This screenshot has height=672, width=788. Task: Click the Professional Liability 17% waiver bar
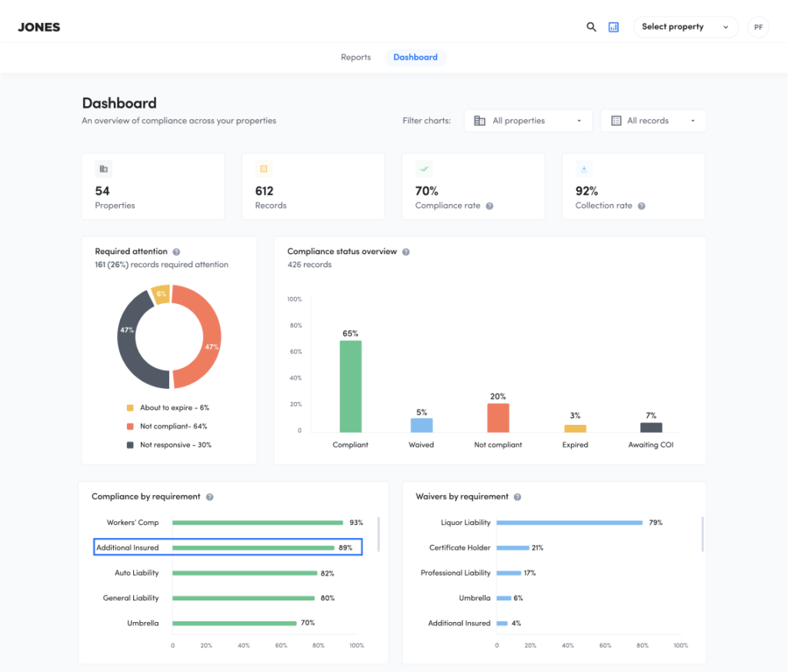pos(509,573)
